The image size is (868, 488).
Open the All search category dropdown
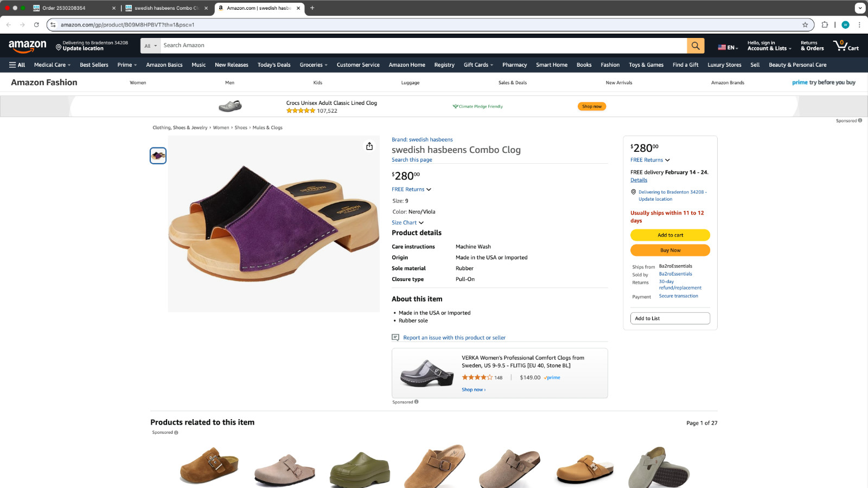[x=150, y=46]
